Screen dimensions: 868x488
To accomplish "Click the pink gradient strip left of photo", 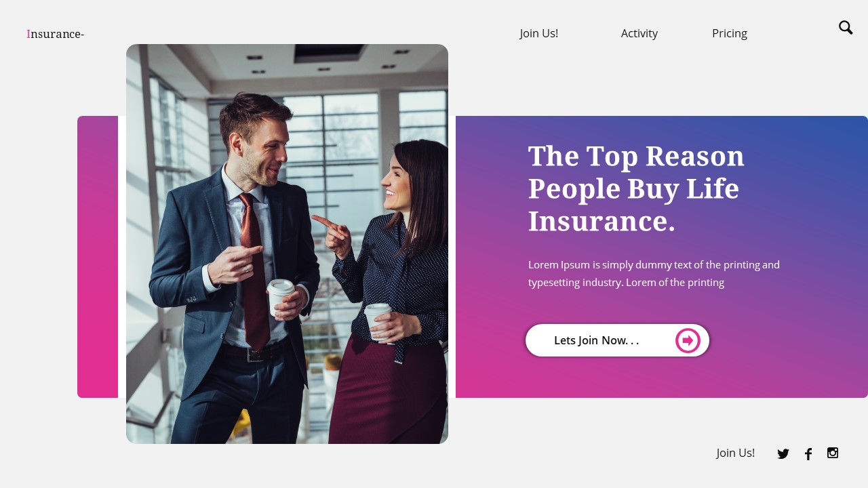I will click(98, 257).
